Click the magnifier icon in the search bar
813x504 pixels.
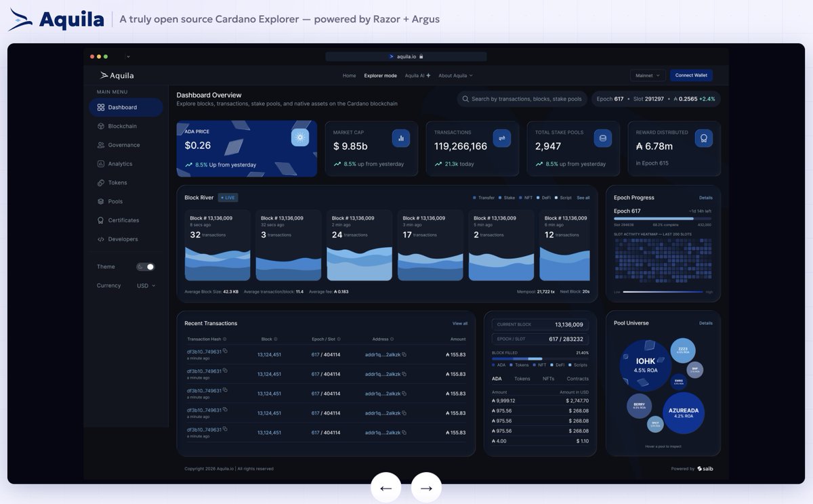point(465,99)
